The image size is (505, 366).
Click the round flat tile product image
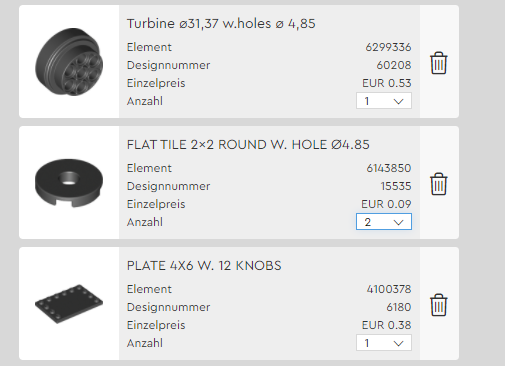tap(69, 183)
